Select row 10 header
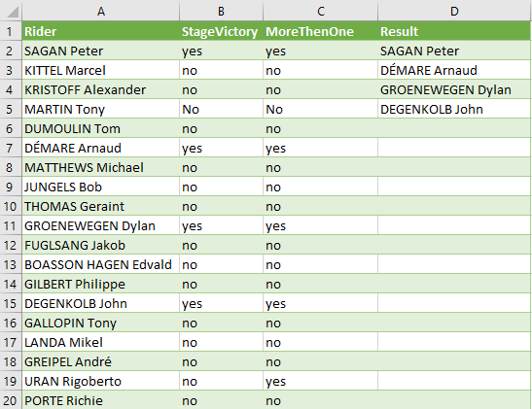The width and height of the screenshot is (532, 409). coord(12,206)
